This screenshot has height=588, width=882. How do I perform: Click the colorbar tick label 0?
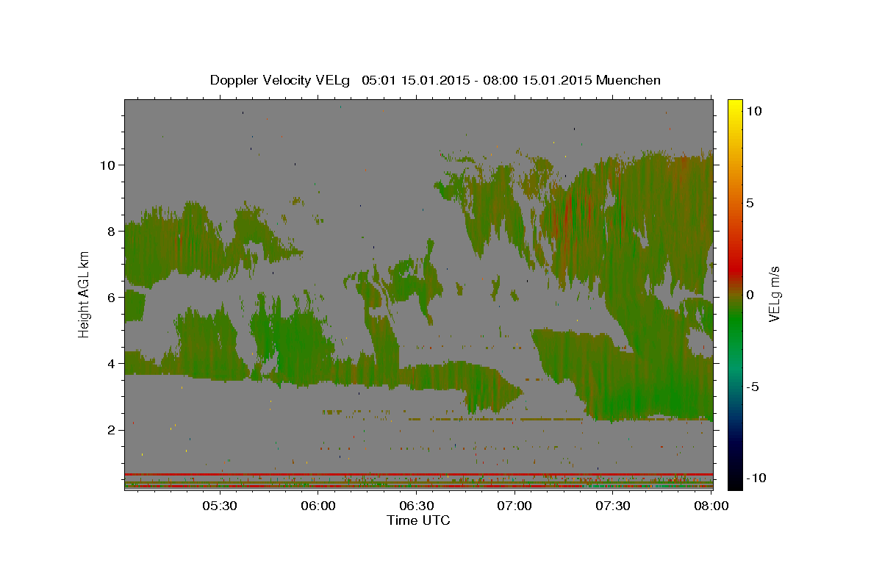point(750,295)
